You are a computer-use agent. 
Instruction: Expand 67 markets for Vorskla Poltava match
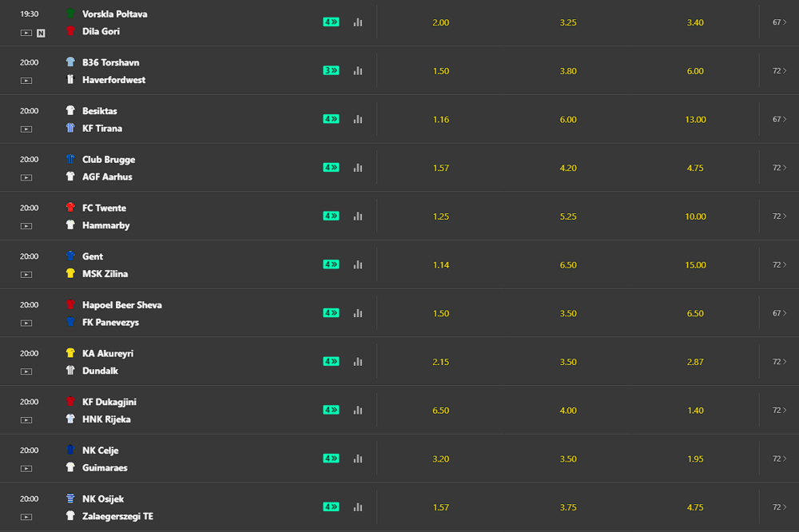point(779,22)
